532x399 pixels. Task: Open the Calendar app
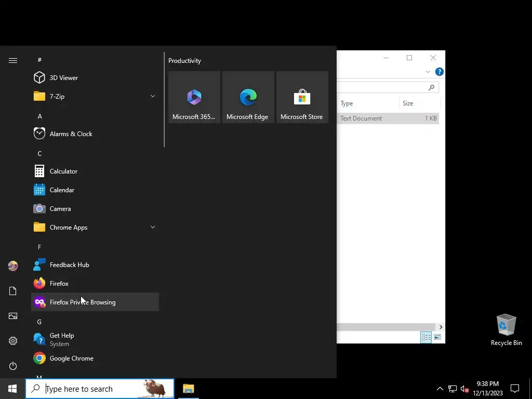click(x=95, y=190)
